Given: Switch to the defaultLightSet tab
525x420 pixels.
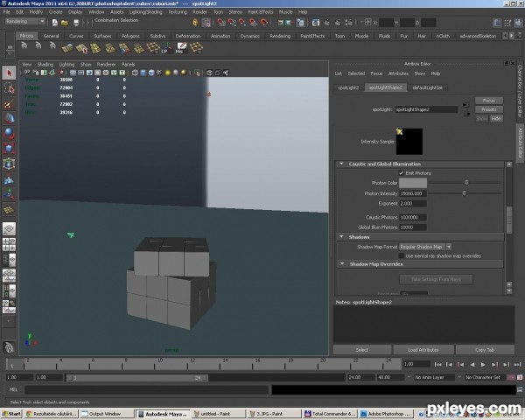Looking at the screenshot, I should [x=428, y=87].
